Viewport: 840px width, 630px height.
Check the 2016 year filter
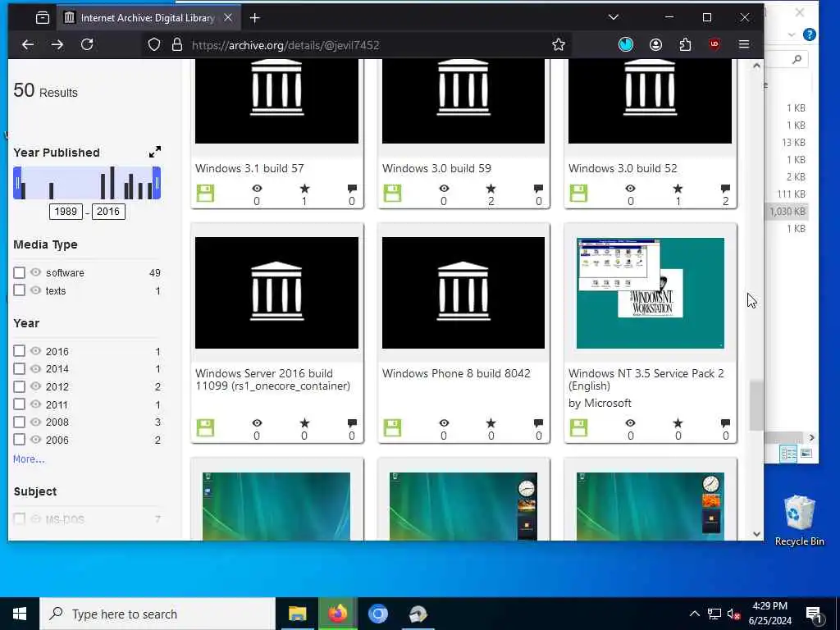pos(20,351)
